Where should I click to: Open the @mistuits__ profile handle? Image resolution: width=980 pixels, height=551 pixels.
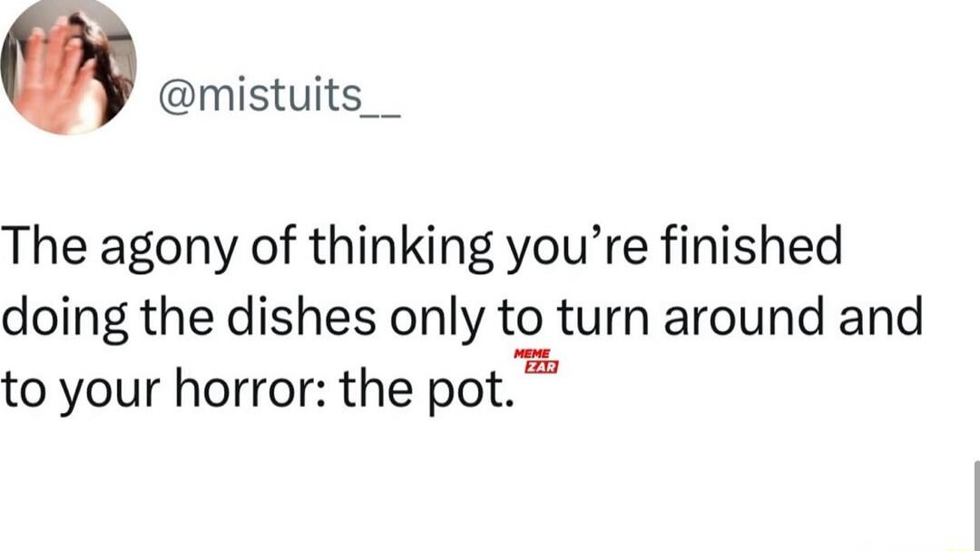click(279, 96)
